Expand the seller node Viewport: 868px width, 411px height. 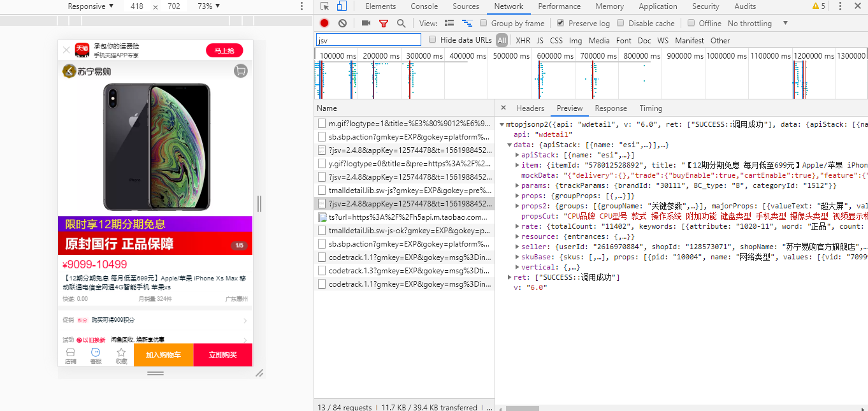[517, 247]
